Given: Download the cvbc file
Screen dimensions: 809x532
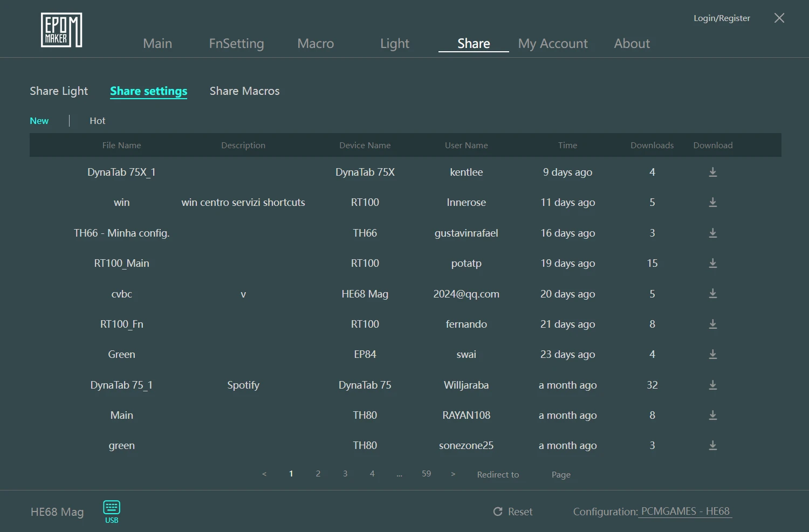Looking at the screenshot, I should pos(712,294).
